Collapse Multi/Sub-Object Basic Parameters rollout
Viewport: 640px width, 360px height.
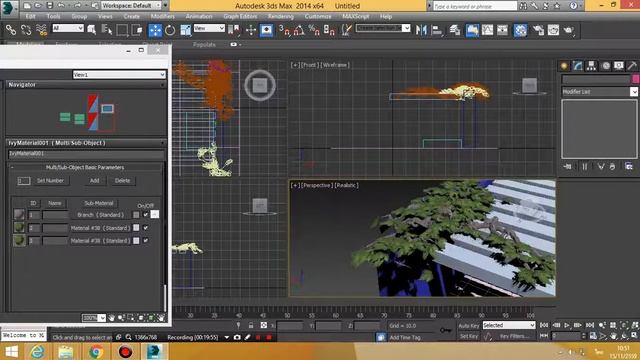pos(85,167)
